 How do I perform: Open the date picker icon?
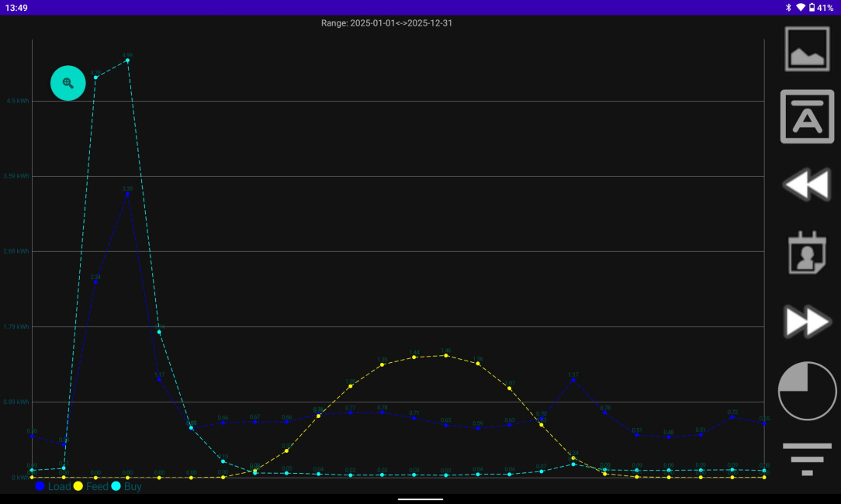tap(806, 254)
